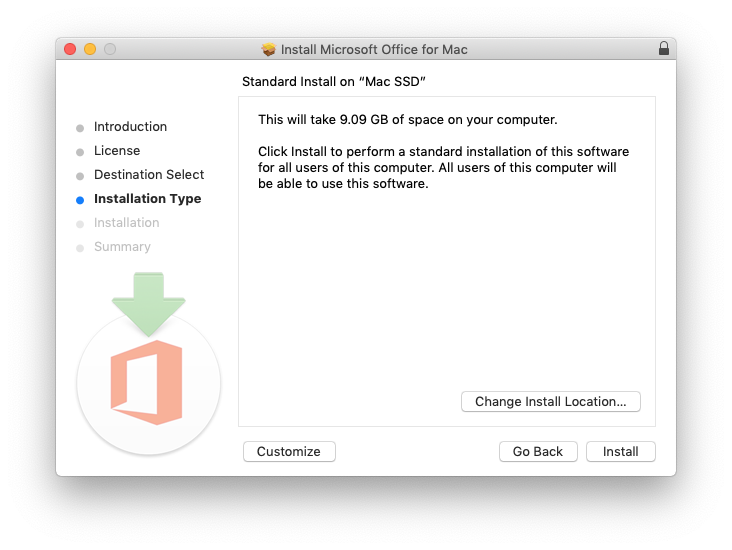
Task: Open the Customize options
Action: click(289, 451)
